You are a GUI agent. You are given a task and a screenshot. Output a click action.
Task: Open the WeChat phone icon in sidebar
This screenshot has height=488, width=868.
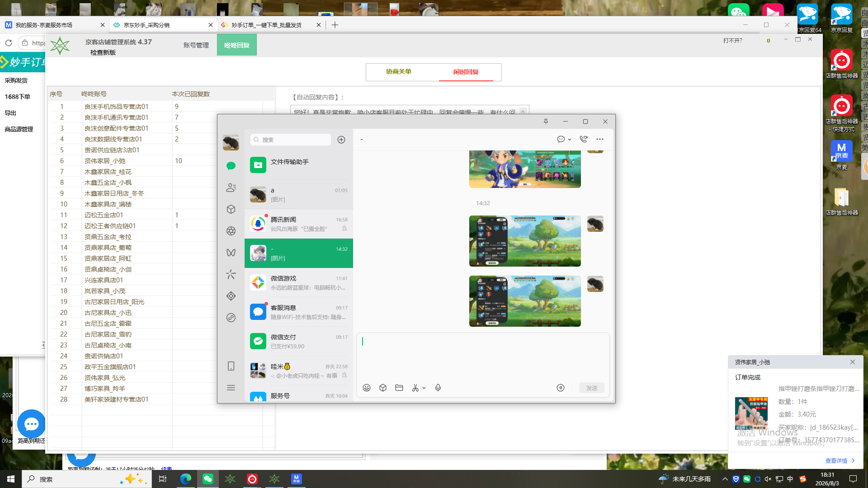(x=231, y=366)
